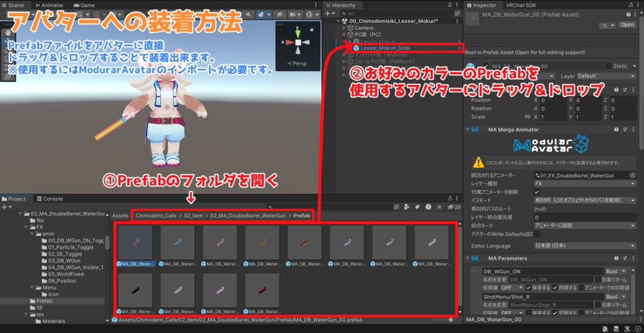Viewport: 644px width, 333px height.
Task: Click the Open prefab button
Action: [x=627, y=25]
